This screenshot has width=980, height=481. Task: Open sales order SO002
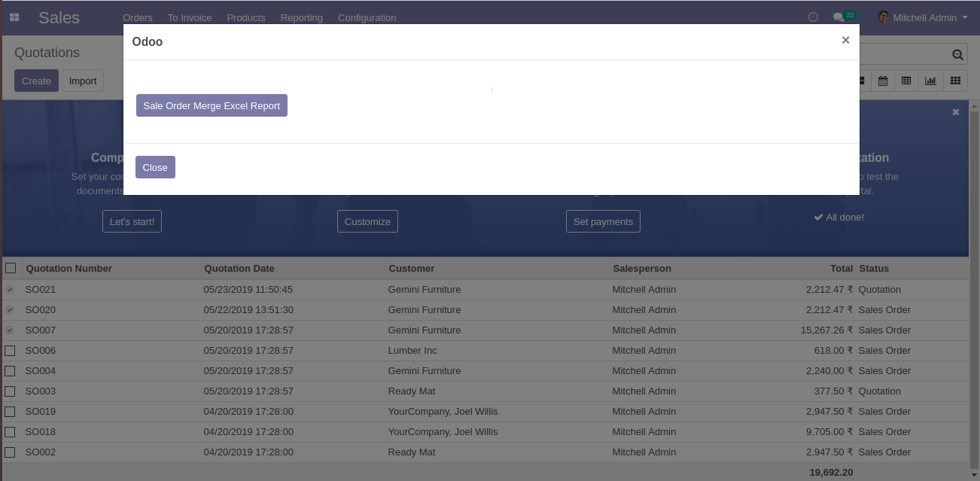pos(41,452)
